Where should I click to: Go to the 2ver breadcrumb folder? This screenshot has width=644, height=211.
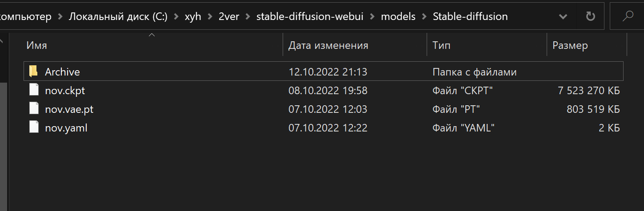pyautogui.click(x=228, y=16)
